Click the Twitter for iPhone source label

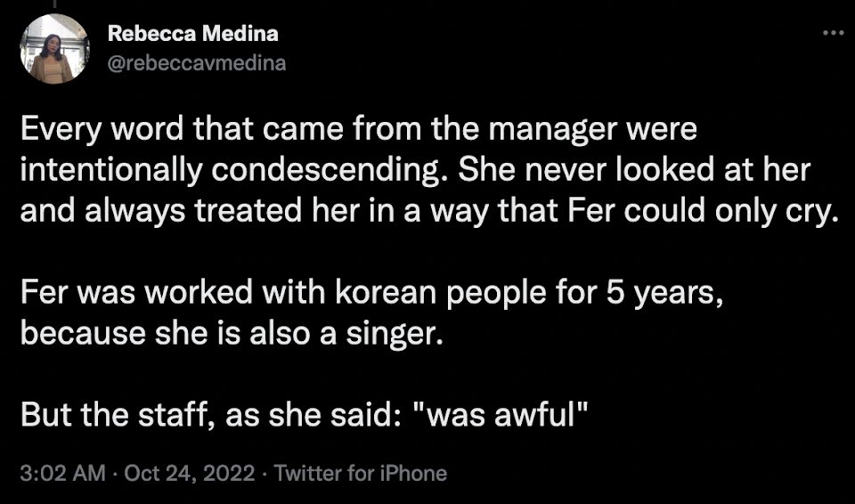[361, 473]
